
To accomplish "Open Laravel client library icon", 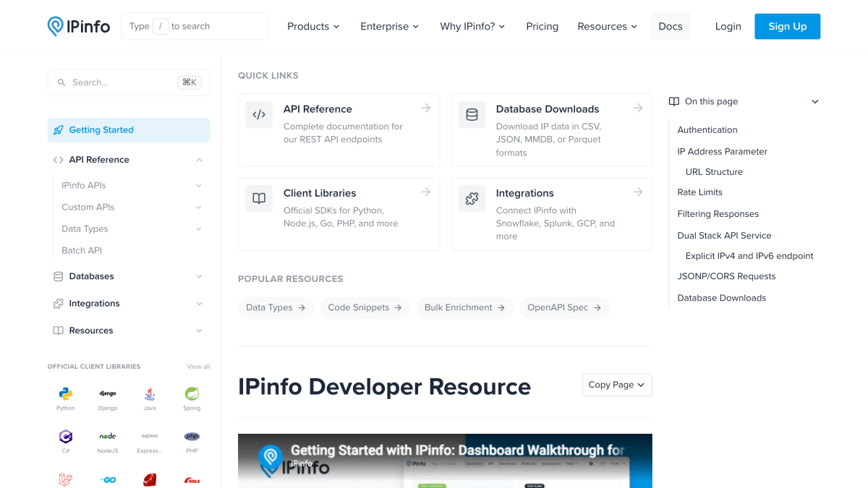I will [x=66, y=479].
